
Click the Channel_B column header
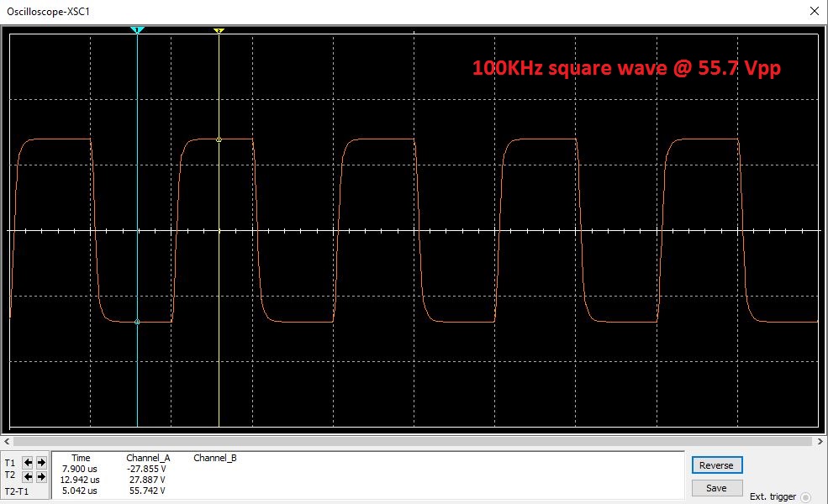(215, 458)
